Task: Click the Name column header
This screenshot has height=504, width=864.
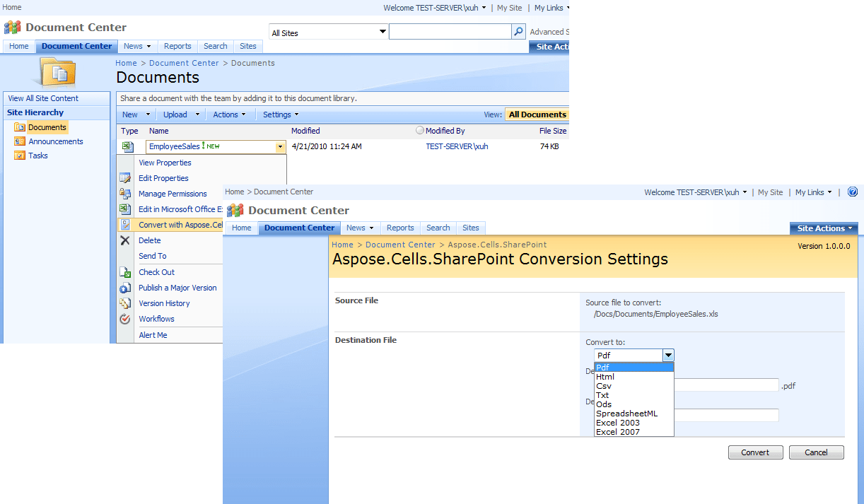Action: click(x=159, y=131)
